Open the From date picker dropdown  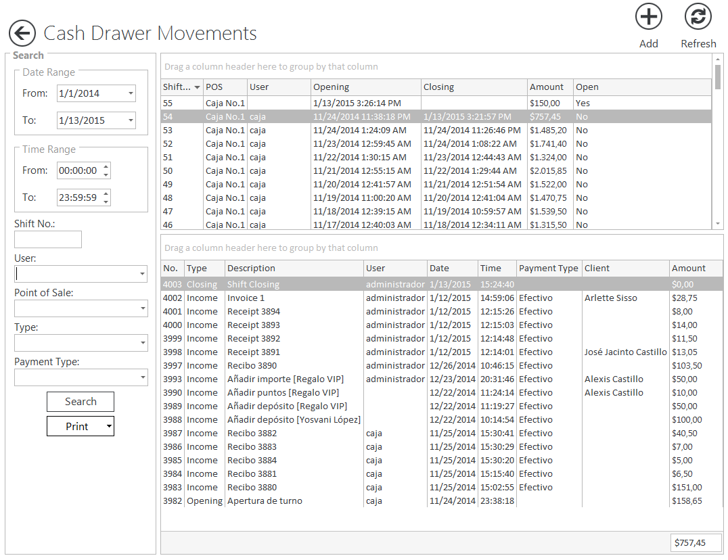point(130,93)
